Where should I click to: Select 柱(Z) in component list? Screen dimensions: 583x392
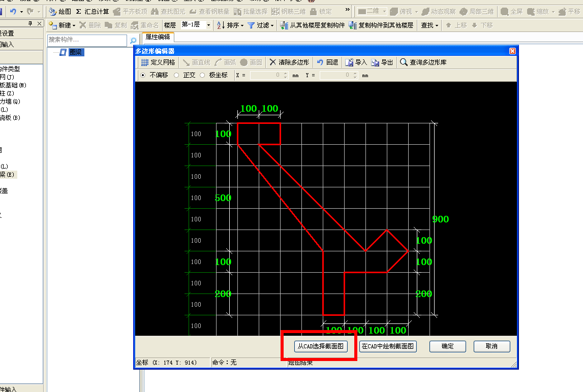7,93
